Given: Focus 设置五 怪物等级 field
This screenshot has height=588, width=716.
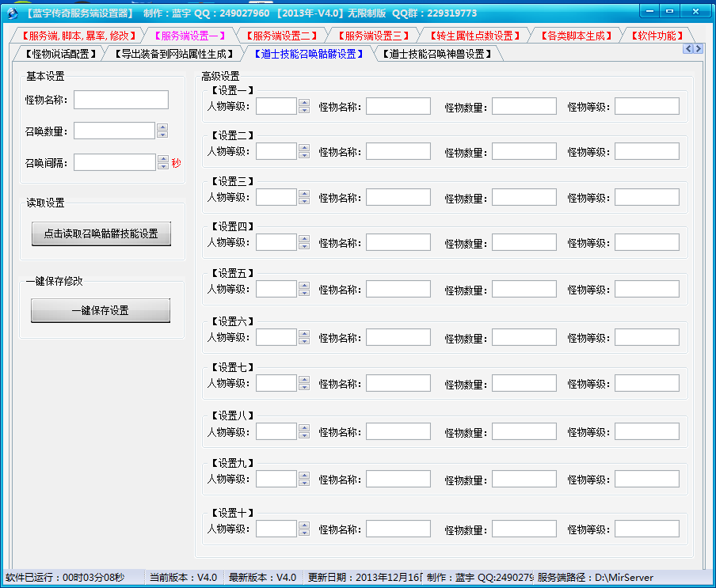Looking at the screenshot, I should 647,289.
